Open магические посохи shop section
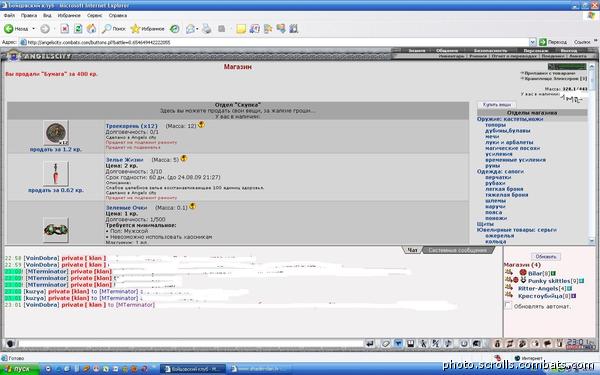The height and width of the screenshot is (375, 600). click(512, 148)
